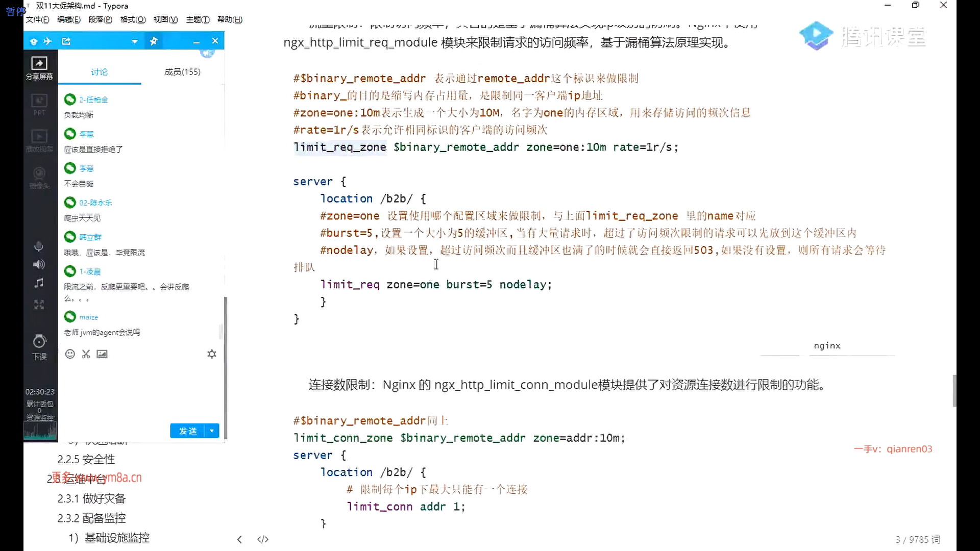
Task: Open chat settings gear icon
Action: point(212,354)
